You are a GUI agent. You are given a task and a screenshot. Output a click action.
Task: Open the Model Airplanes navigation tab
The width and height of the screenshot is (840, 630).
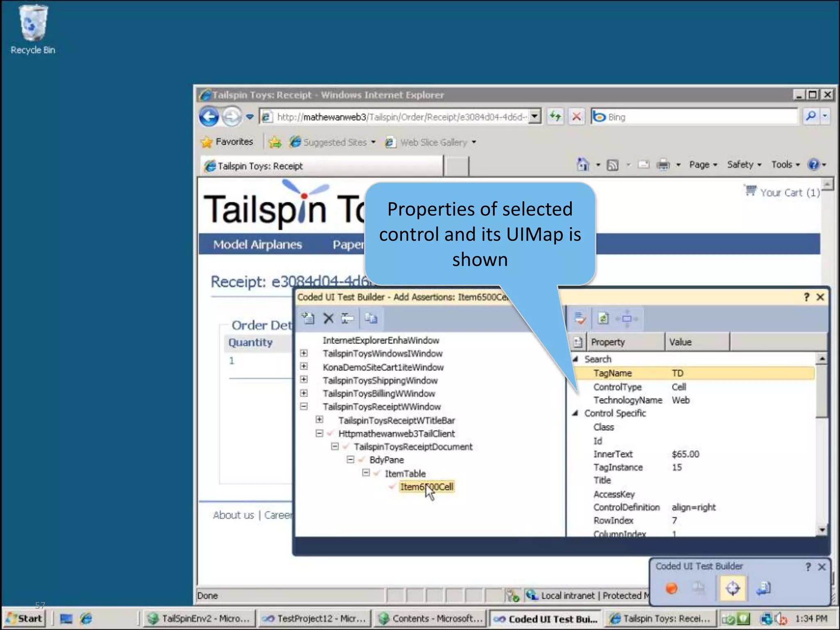tap(258, 244)
